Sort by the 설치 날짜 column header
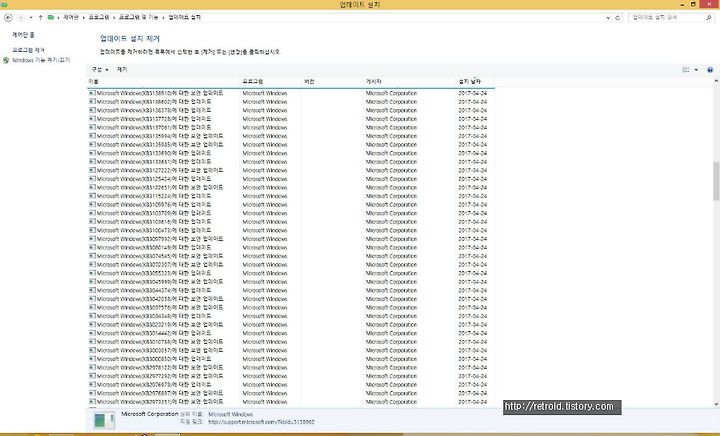The width and height of the screenshot is (720, 436). 475,81
